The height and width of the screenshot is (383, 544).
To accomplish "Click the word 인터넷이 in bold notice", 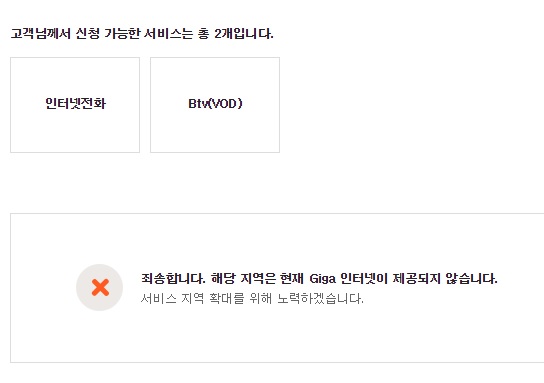I will [364, 279].
